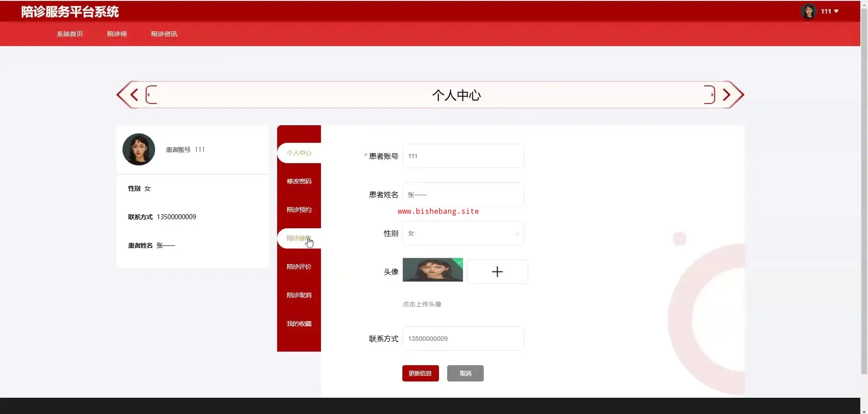
Task: Click the plus icon to upload avatar
Action: 497,272
